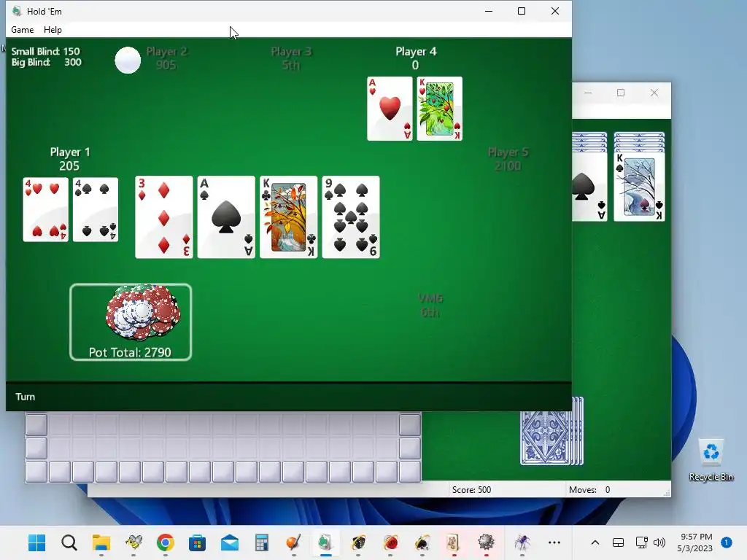Open the Windows Start menu
This screenshot has height=560, width=747.
36,542
